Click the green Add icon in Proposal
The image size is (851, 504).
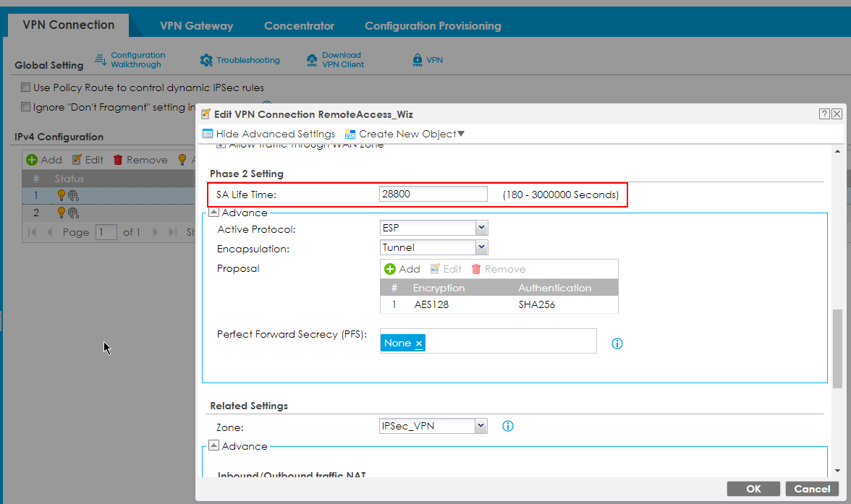391,269
